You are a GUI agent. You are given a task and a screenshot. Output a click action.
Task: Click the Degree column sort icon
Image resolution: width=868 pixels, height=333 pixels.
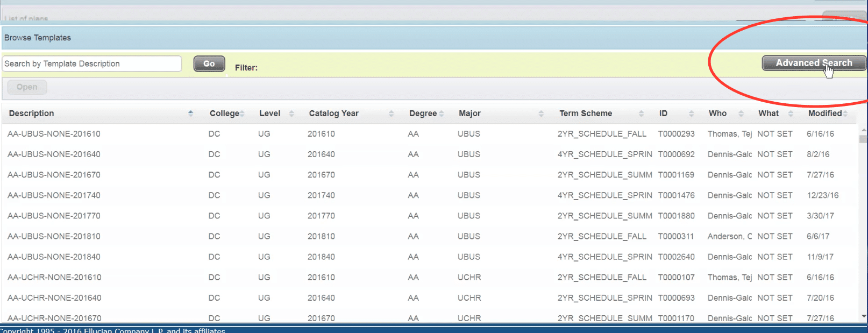(x=442, y=114)
